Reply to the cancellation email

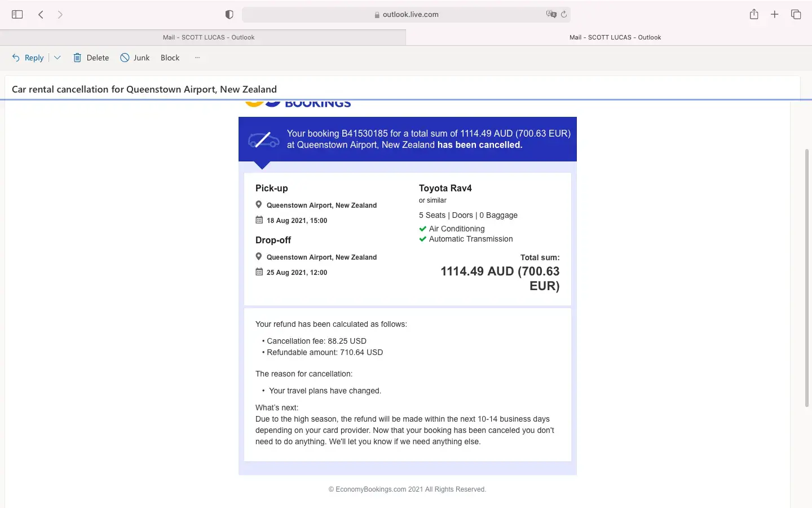[28, 58]
